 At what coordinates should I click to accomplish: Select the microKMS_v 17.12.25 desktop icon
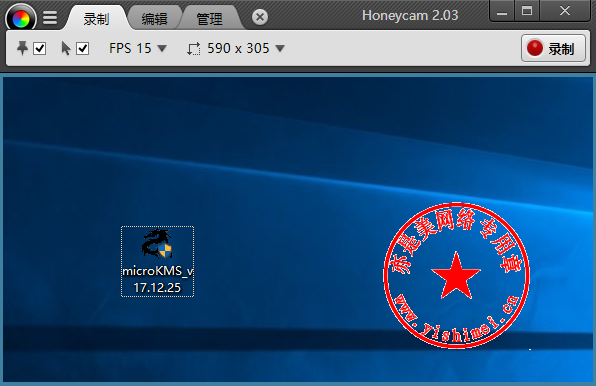[157, 261]
